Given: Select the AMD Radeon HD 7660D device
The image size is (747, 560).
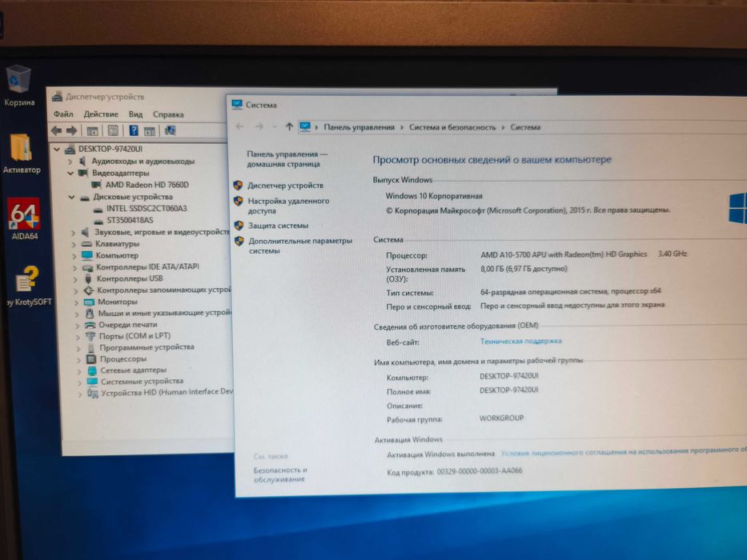Looking at the screenshot, I should point(147,185).
